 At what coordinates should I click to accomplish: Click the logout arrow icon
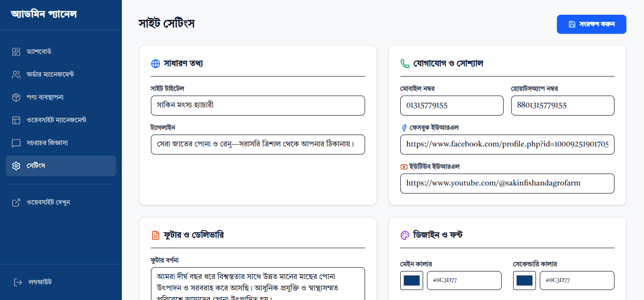[x=18, y=282]
